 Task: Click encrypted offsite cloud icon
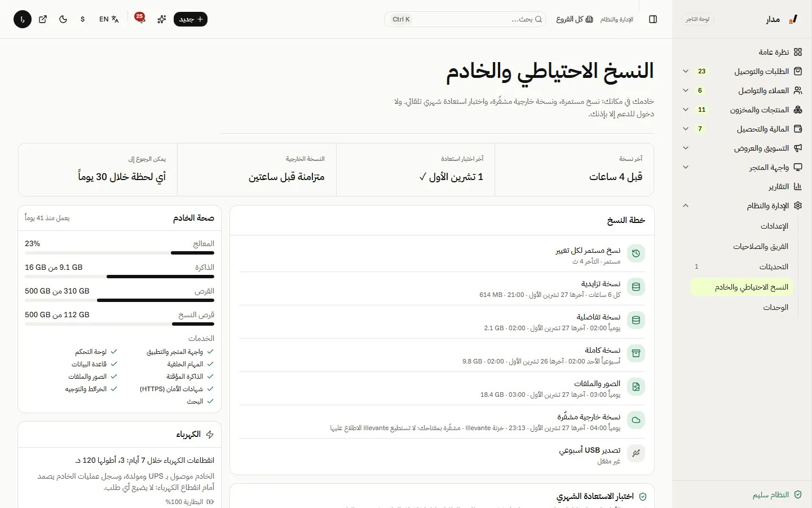(x=636, y=420)
